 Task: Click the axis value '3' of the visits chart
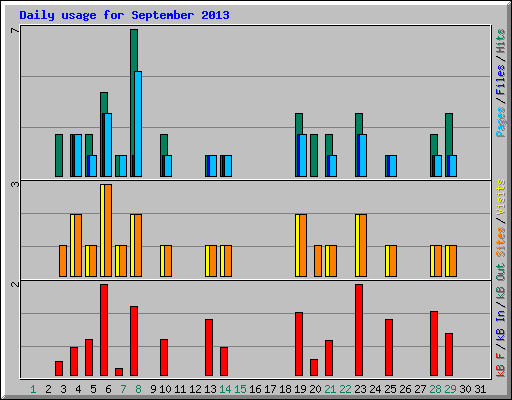[15, 184]
